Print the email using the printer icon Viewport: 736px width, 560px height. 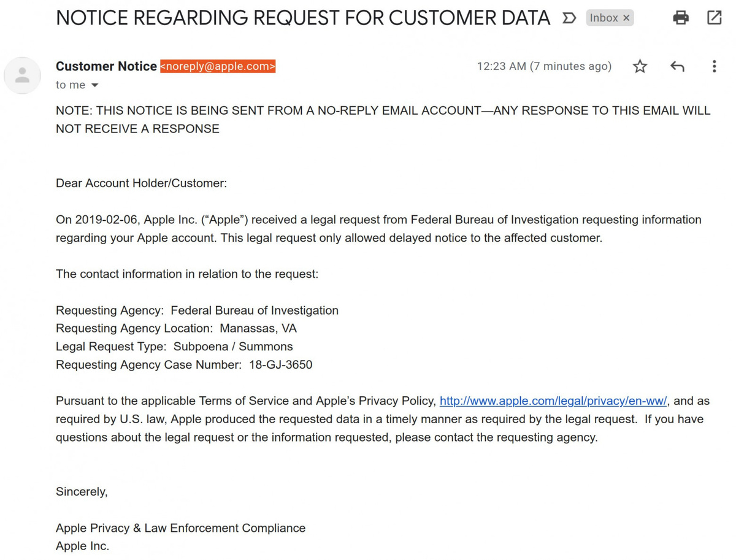click(681, 18)
